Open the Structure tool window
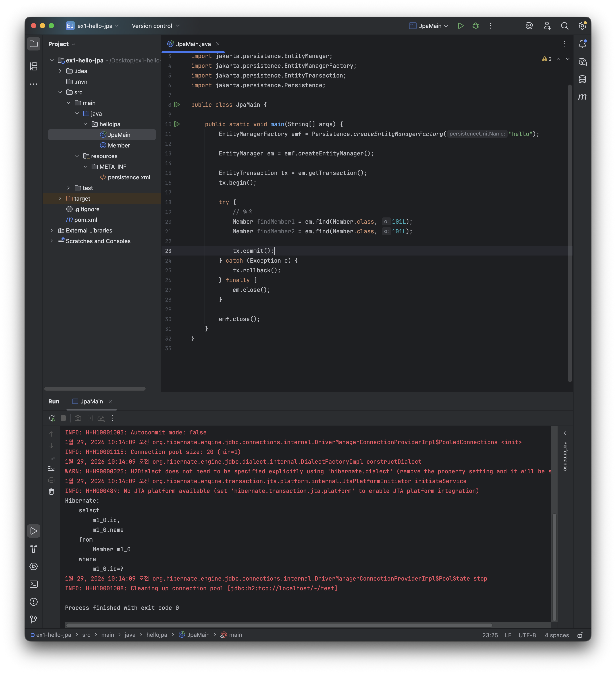Screen dimensions: 616x674 [33, 66]
